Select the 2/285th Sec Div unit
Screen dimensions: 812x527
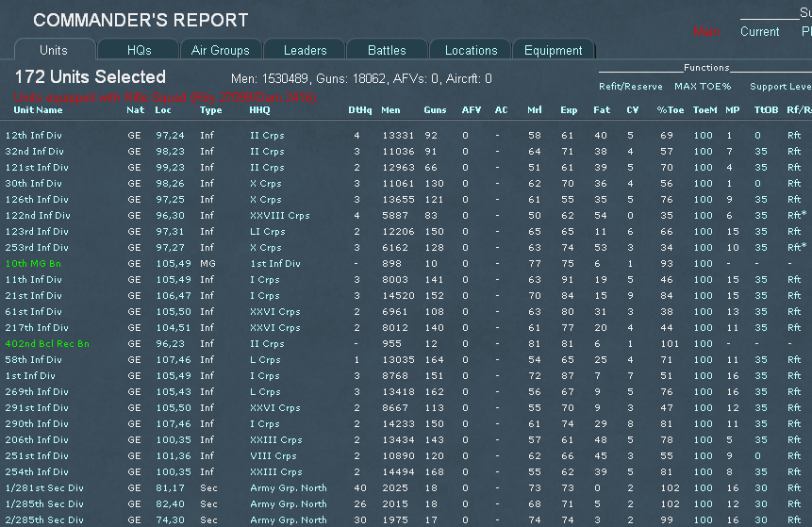pos(44,519)
